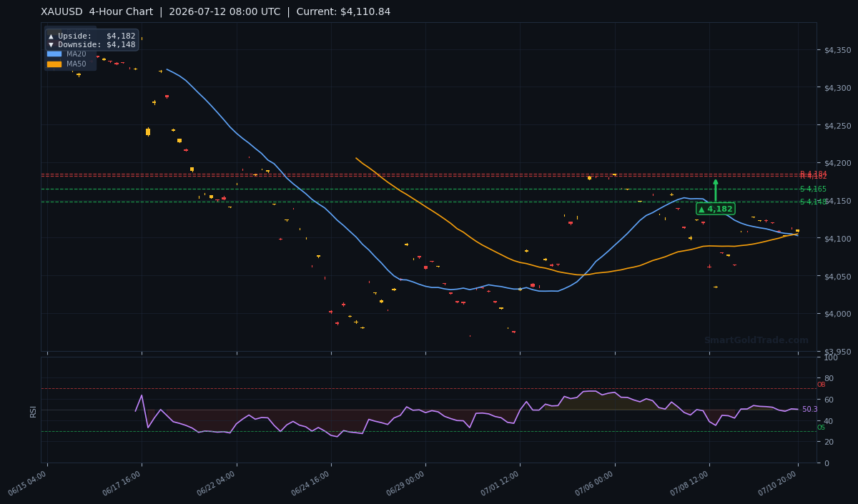Click the R 4,182 resistance level label
Viewport: 858px width, 504px height.
click(x=813, y=176)
